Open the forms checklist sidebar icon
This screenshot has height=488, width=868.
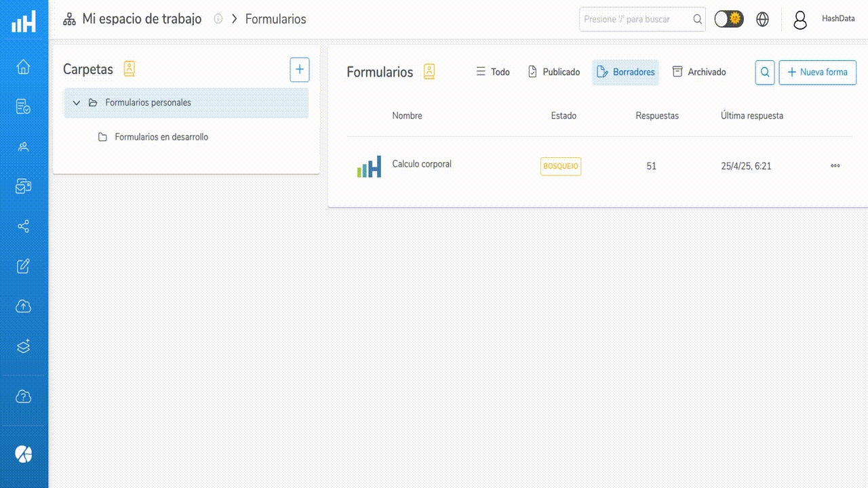click(24, 106)
